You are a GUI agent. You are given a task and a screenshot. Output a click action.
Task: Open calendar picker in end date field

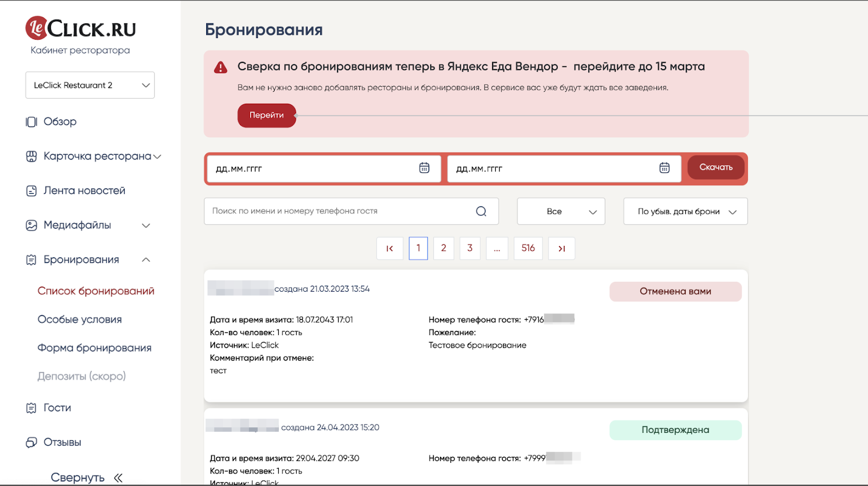[664, 168]
